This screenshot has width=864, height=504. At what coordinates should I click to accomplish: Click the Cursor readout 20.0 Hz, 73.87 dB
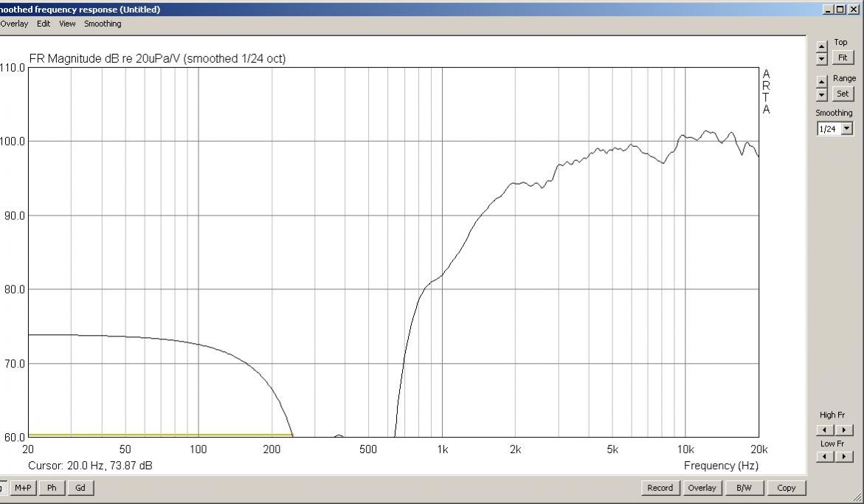point(90,466)
